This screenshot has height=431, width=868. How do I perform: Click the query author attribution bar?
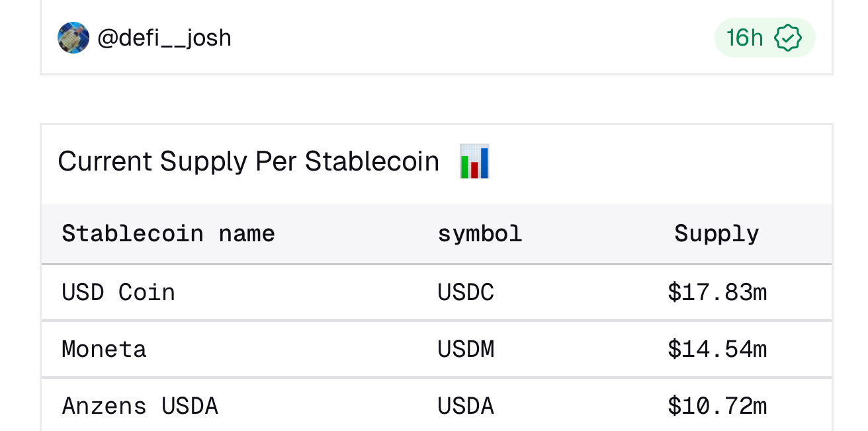pos(437,38)
